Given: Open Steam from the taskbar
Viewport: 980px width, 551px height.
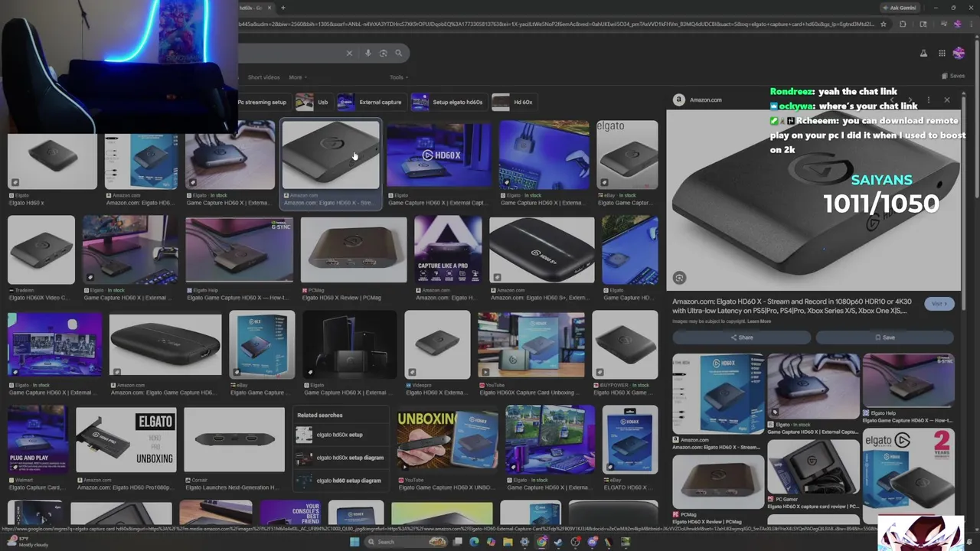Looking at the screenshot, I should point(558,542).
